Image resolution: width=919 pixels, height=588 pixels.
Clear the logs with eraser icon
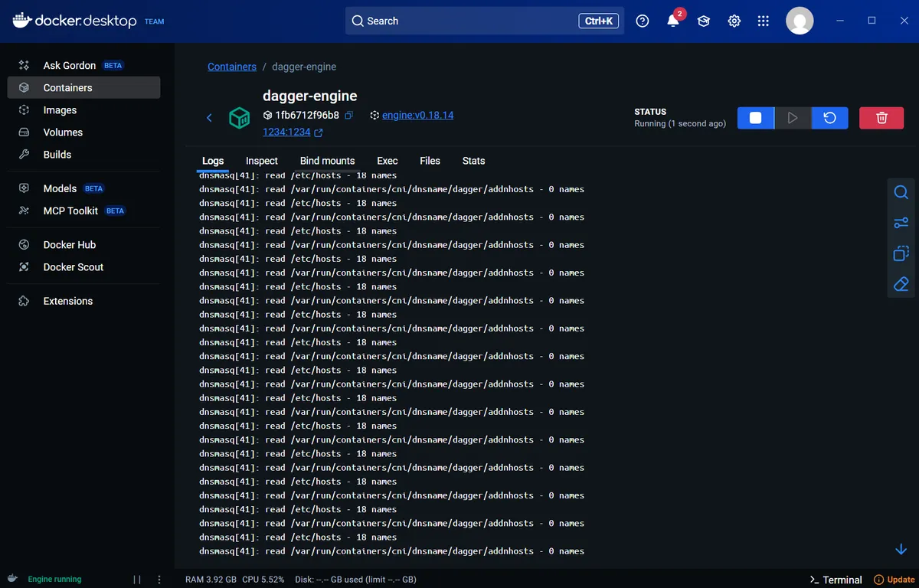pos(901,284)
